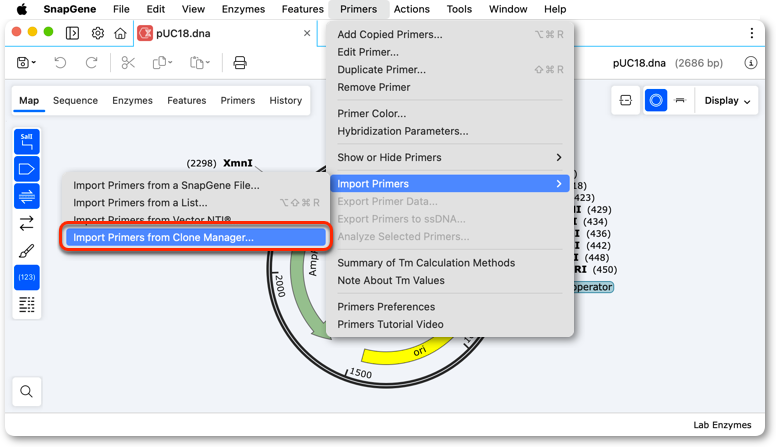Open the copy options dropdown
This screenshot has height=447, width=776.
162,63
